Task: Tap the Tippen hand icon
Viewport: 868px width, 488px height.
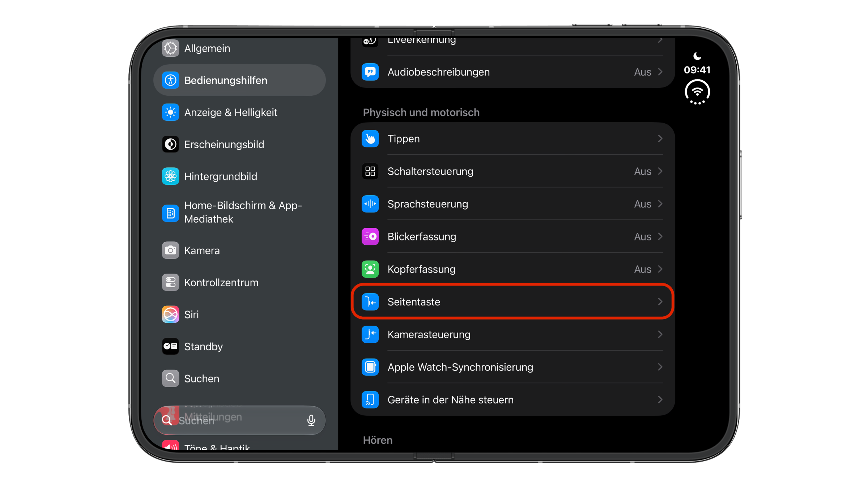Action: pyautogui.click(x=370, y=139)
